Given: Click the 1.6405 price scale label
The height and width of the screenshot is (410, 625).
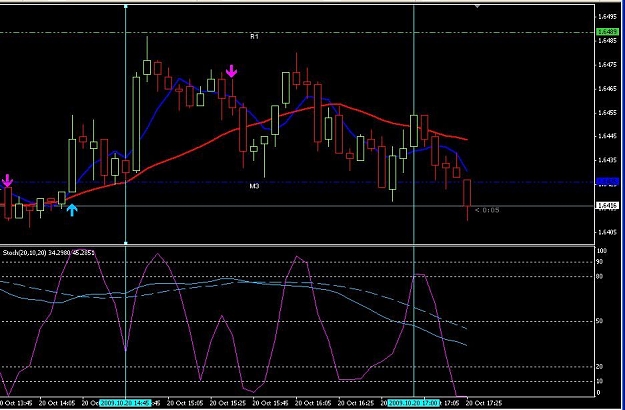Looking at the screenshot, I should (608, 232).
